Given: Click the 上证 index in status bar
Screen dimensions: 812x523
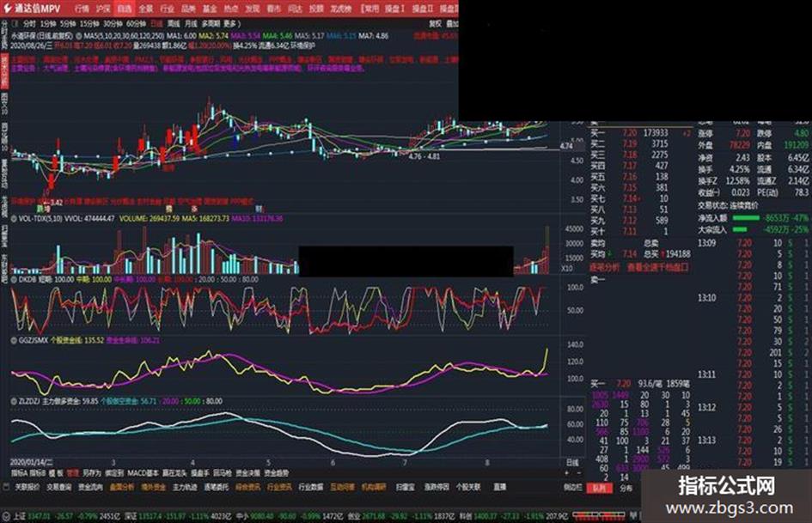Looking at the screenshot, I should (20, 516).
